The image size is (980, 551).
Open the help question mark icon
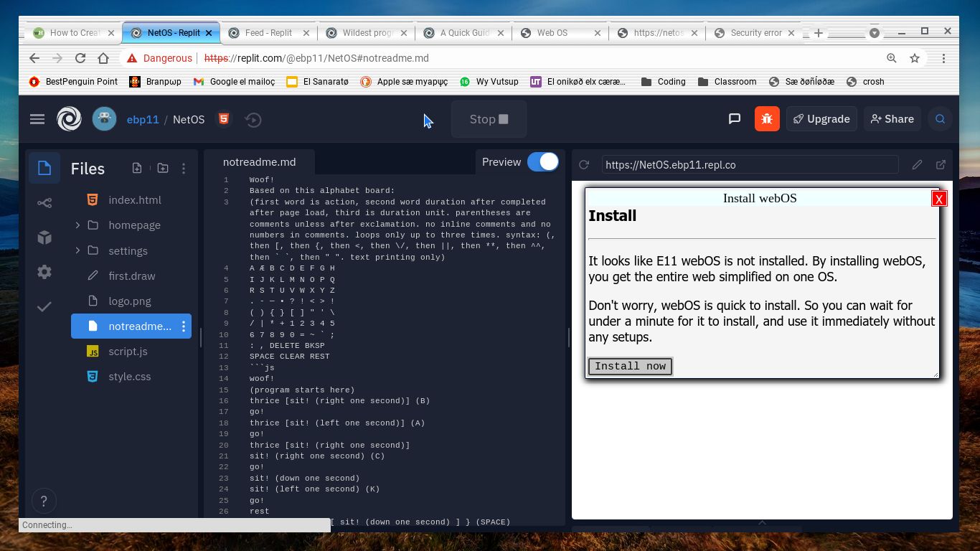click(43, 501)
